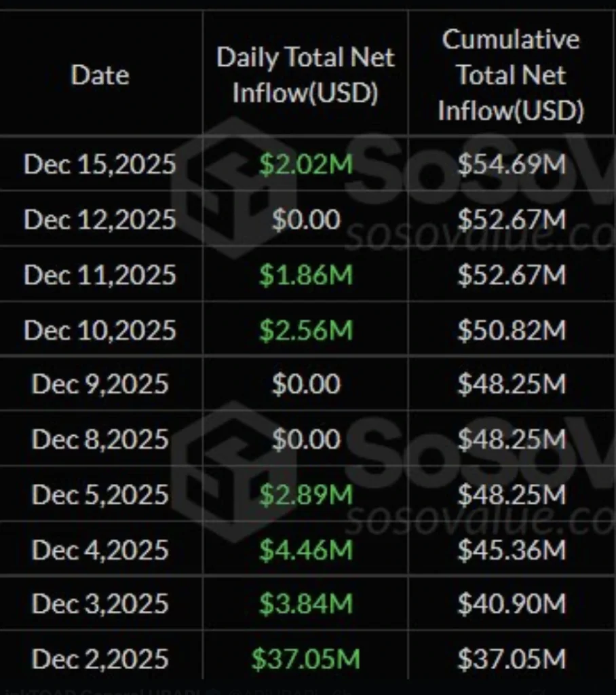Select the $40.90M cumulative inflow cell
The height and width of the screenshot is (695, 616).
511,604
